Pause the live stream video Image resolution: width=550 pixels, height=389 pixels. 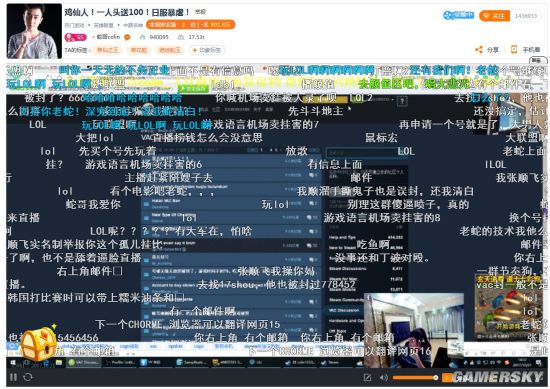[x=13, y=377]
